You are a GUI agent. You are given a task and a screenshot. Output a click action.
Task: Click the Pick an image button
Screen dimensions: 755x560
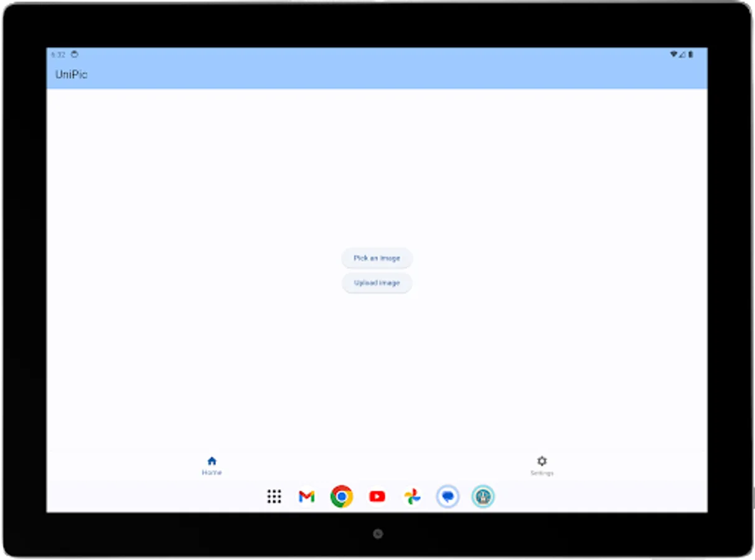[377, 258]
